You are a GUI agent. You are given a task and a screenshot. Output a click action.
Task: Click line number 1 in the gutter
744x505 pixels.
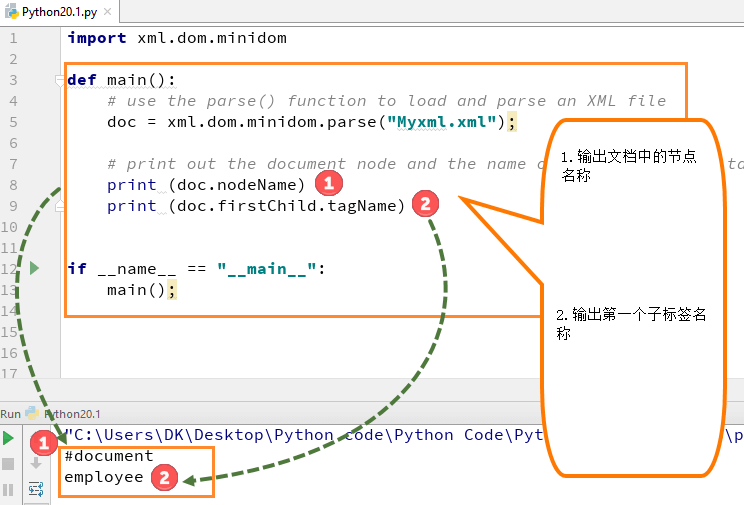(x=13, y=38)
